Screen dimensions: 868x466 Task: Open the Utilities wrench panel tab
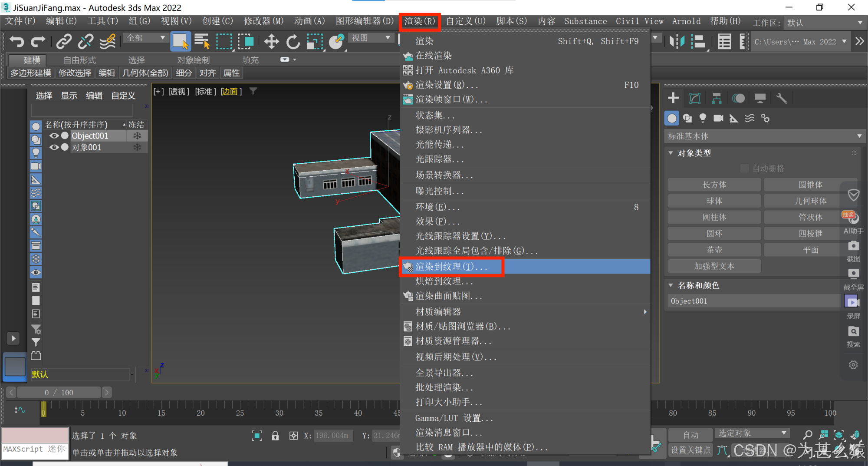pos(782,98)
